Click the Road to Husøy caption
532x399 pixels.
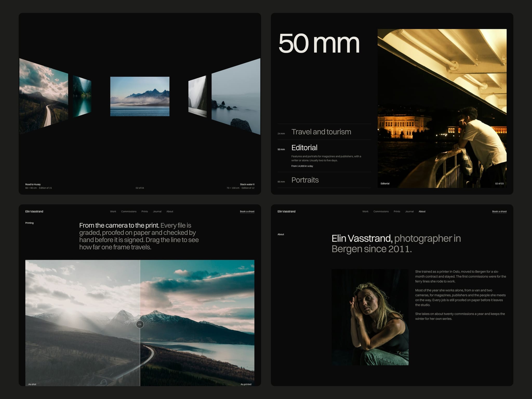33,184
